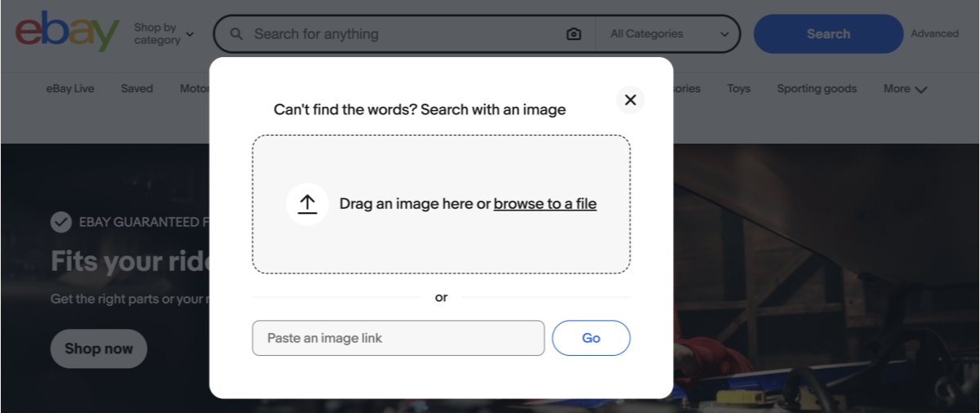Click the 'Fits your ride' banner headline
The image size is (980, 413).
(130, 261)
